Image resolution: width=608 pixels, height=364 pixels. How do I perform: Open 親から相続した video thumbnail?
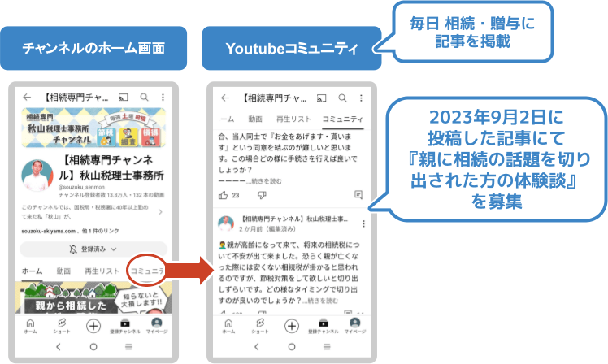click(x=93, y=297)
